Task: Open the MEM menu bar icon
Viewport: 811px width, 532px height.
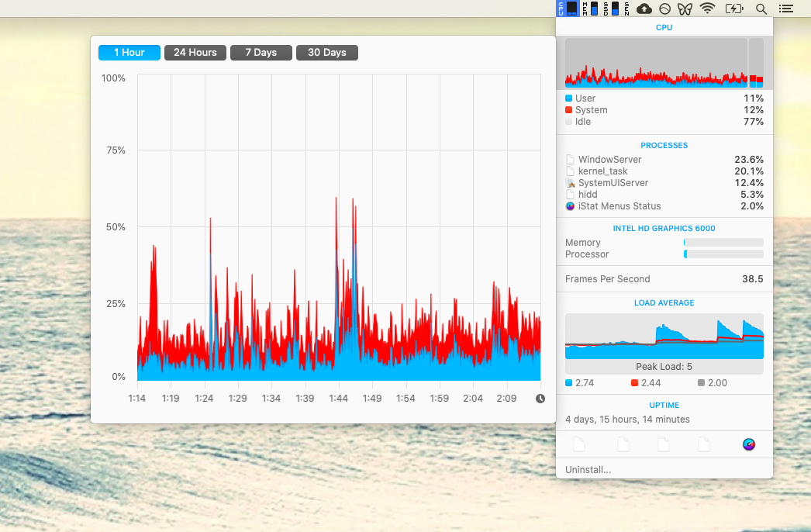Action: [590, 9]
